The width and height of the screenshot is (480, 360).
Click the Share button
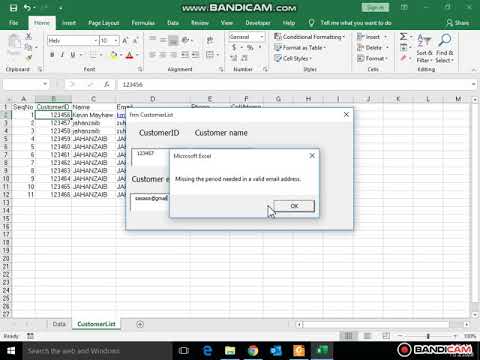tap(458, 23)
